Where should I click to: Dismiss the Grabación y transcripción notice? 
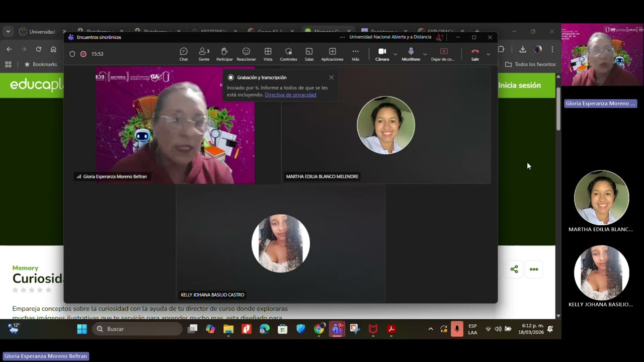[331, 77]
